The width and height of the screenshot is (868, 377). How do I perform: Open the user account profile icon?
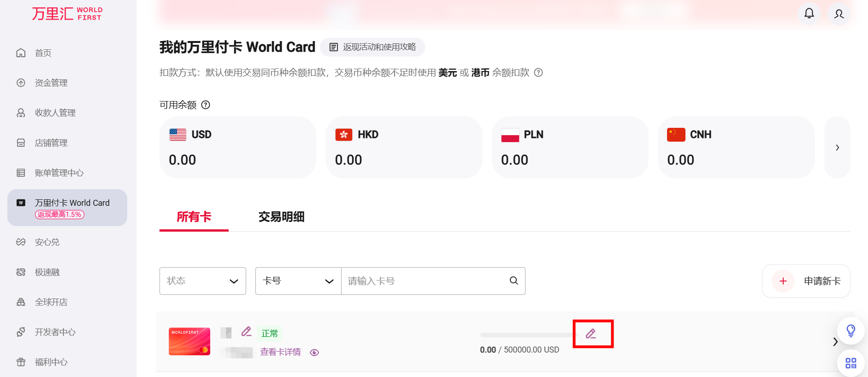click(839, 13)
